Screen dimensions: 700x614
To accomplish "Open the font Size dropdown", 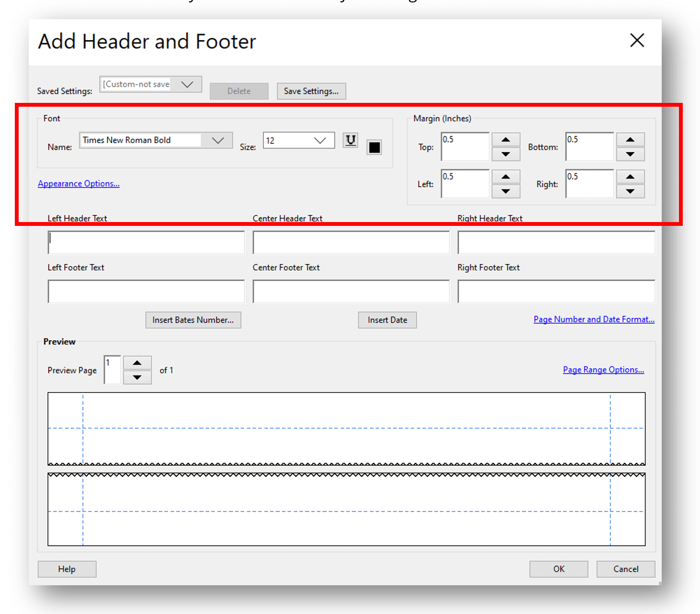I will click(320, 140).
